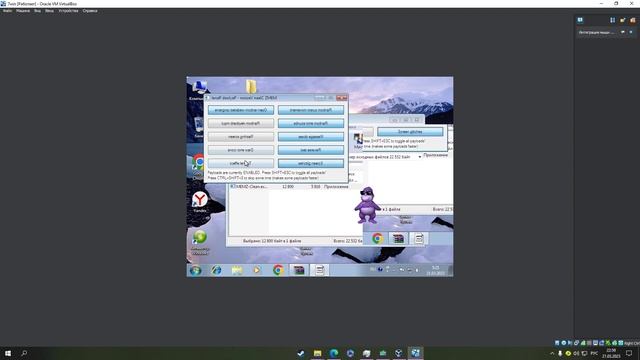The width and height of the screenshot is (640, 360).
Task: Open the volume control in host tray
Action: tap(576, 353)
